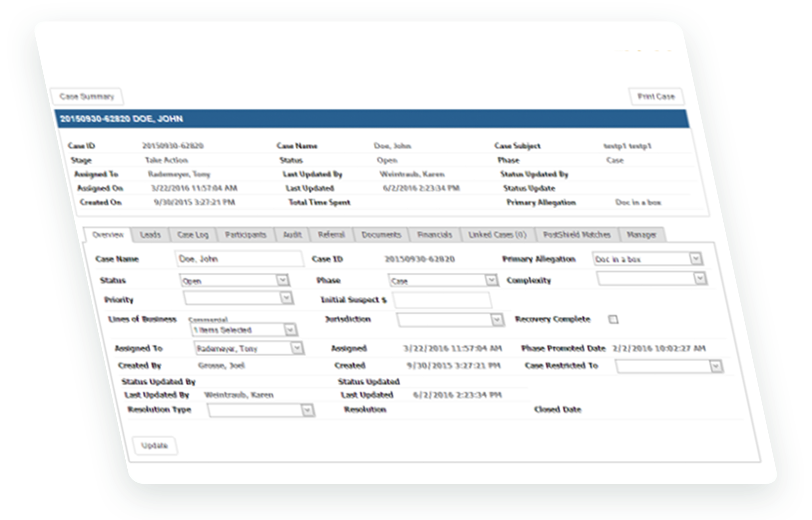Open the Audit tab
Viewport: 812px width, 520px height.
pyautogui.click(x=292, y=235)
